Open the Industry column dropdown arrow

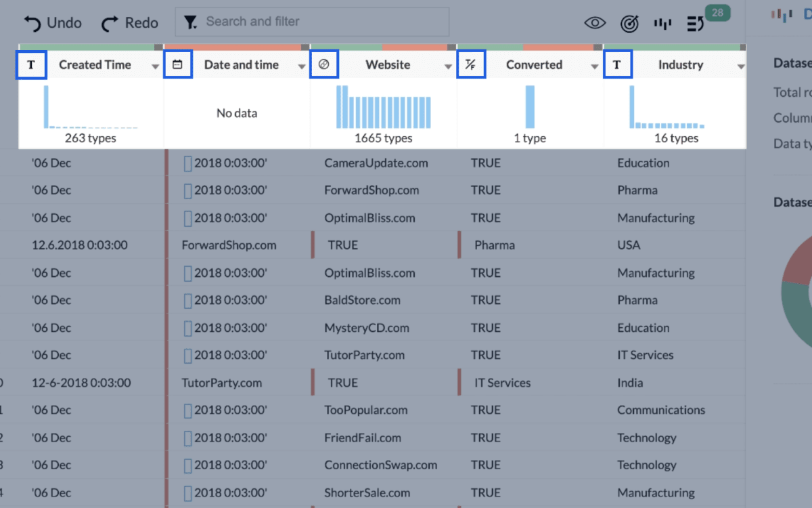(741, 66)
